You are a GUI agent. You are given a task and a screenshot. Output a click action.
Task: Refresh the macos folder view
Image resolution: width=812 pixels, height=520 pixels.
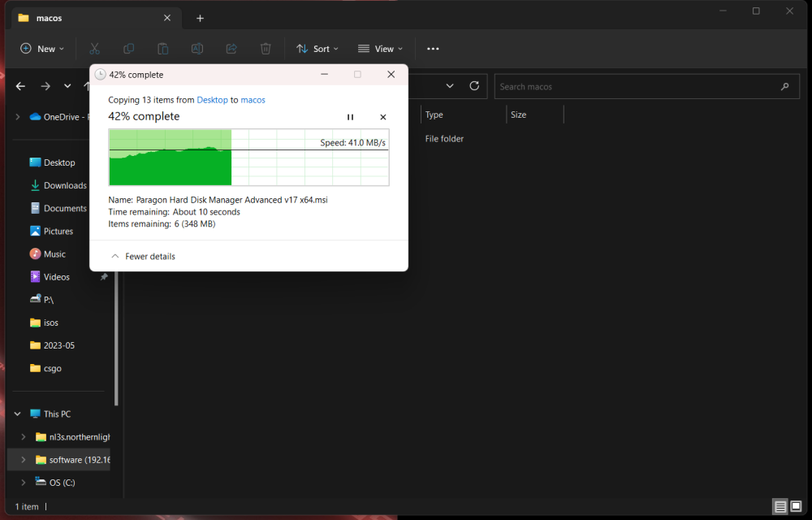(474, 86)
